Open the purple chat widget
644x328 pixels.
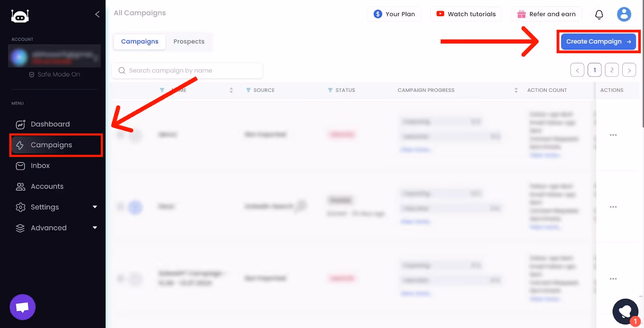point(23,307)
